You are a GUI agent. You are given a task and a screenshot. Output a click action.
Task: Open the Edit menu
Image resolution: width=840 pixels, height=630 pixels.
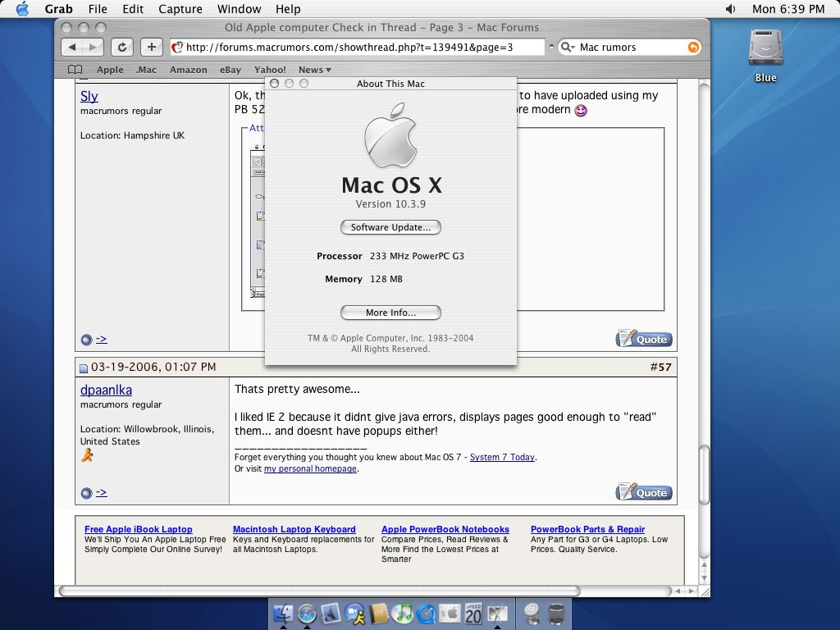tap(133, 9)
